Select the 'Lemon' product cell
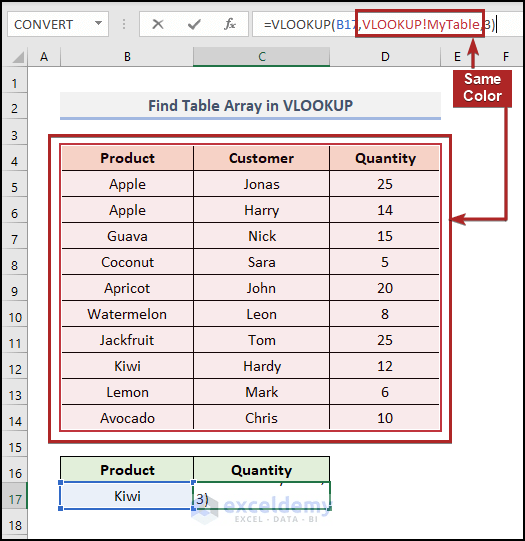Screen dimensions: 525x541 (x=127, y=392)
